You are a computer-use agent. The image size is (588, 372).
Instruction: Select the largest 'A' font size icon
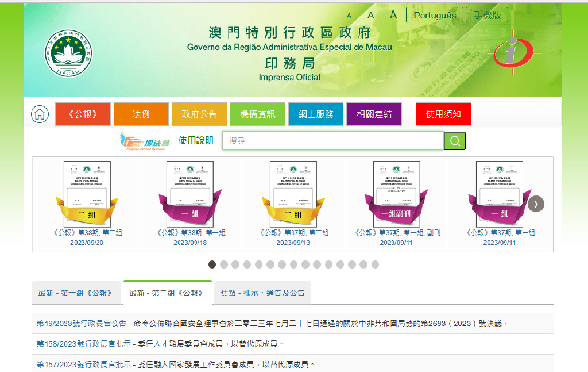point(393,15)
